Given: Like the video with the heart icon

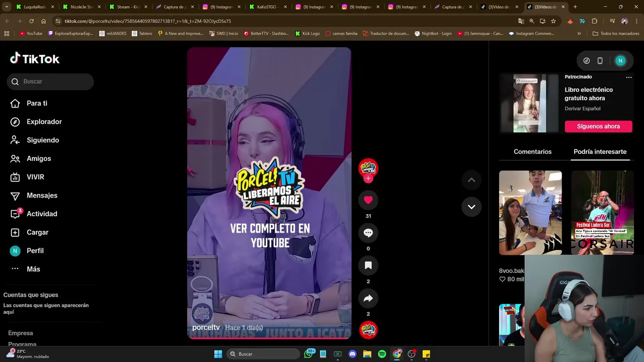Looking at the screenshot, I should point(368,200).
